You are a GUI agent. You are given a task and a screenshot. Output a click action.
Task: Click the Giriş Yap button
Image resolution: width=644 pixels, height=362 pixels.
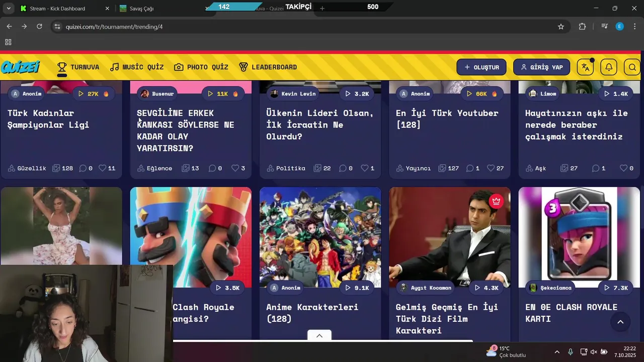(541, 67)
